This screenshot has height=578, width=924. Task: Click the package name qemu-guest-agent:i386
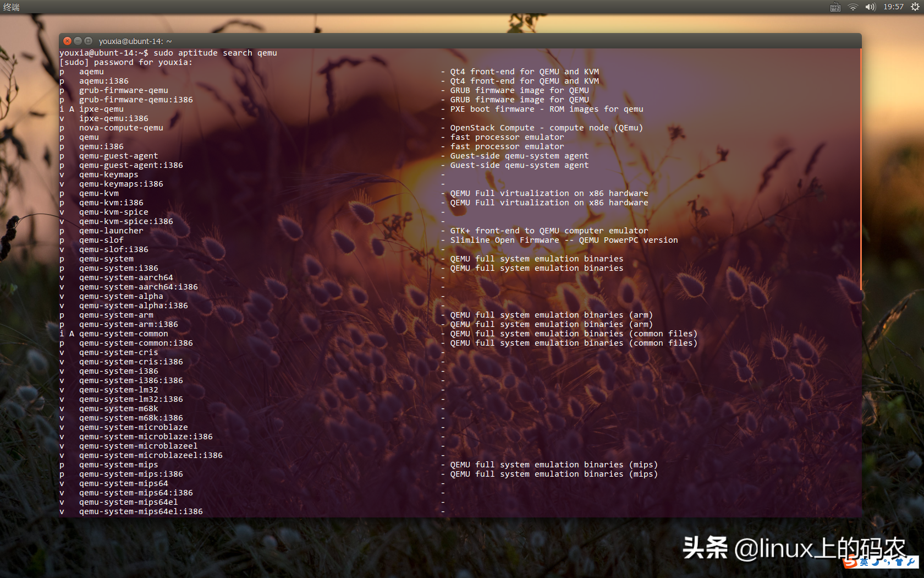[131, 165]
